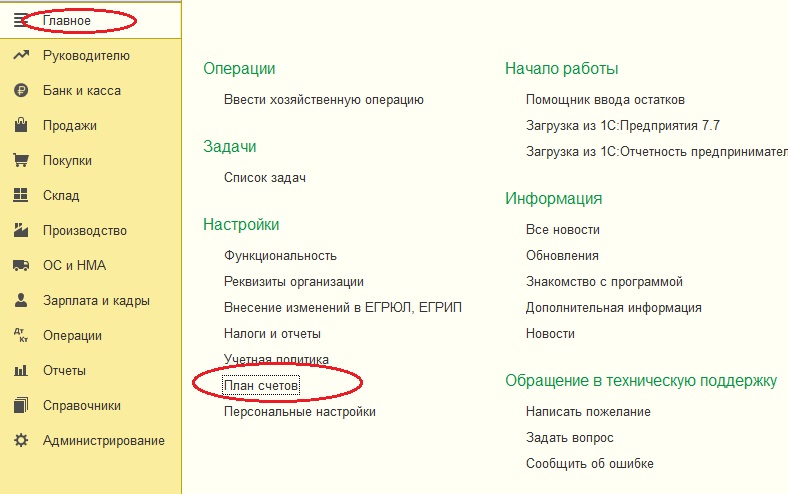
Task: Select the Продажи section
Action: (x=70, y=126)
